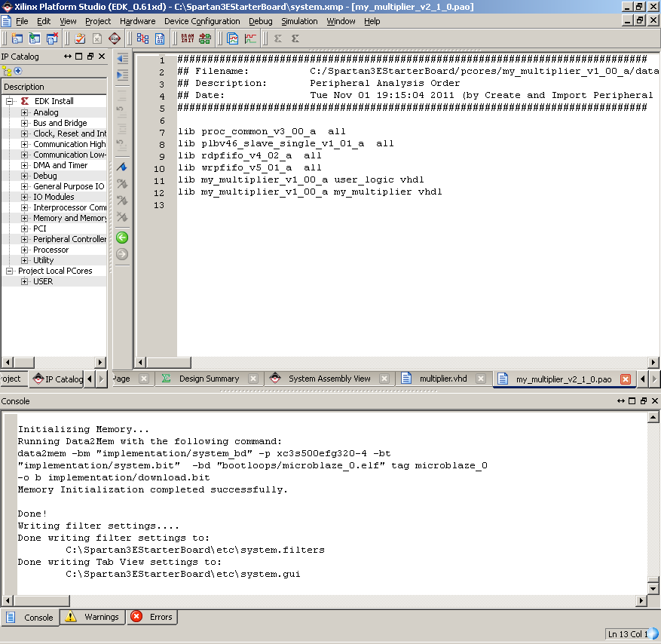Image resolution: width=661 pixels, height=644 pixels.
Task: Select the IO Modules tree item
Action: 54,197
